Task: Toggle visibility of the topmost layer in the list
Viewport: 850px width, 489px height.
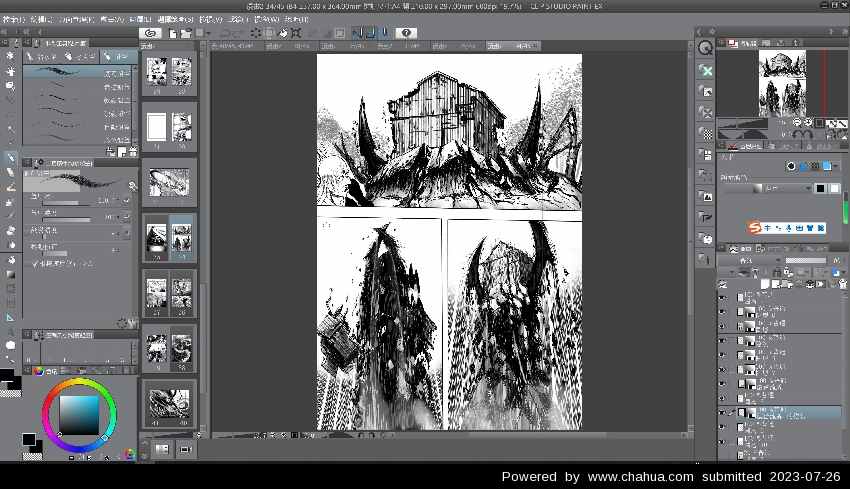Action: tap(722, 297)
